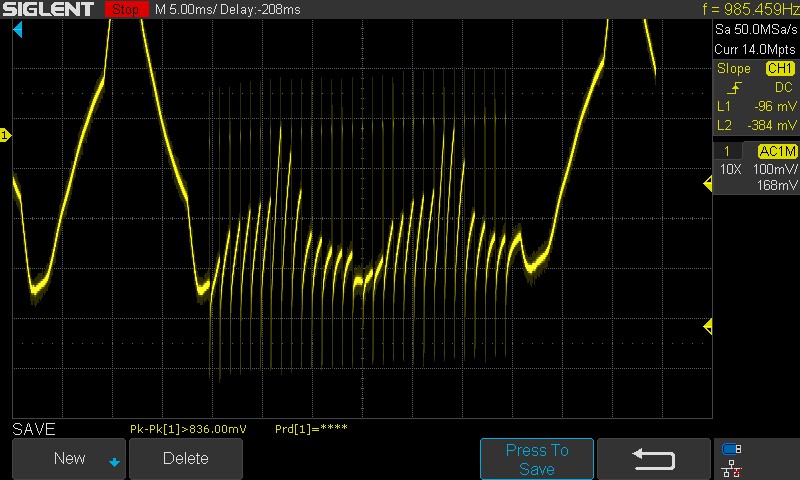Click the L1 -96 mV trigger level
800x480 pixels.
(x=757, y=106)
